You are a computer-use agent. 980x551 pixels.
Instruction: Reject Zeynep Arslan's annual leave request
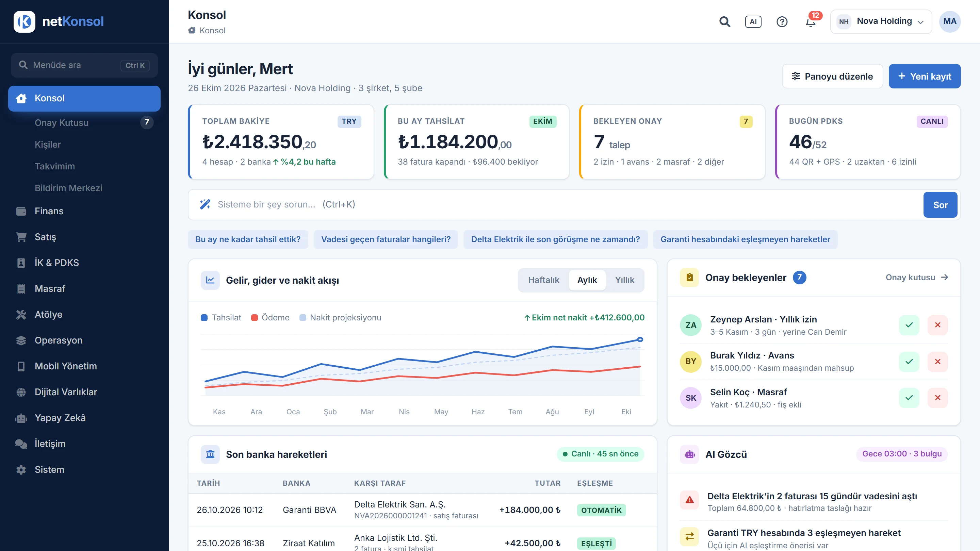tap(937, 325)
